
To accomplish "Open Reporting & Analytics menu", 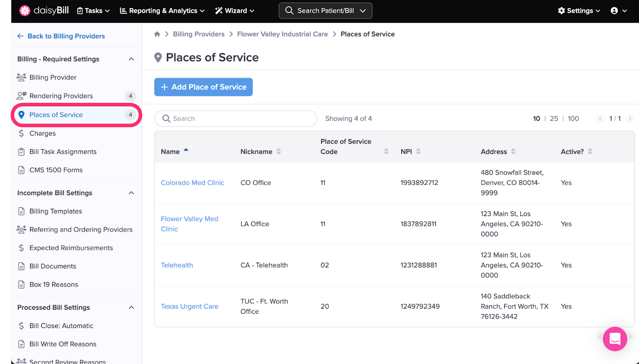I will 162,11.
